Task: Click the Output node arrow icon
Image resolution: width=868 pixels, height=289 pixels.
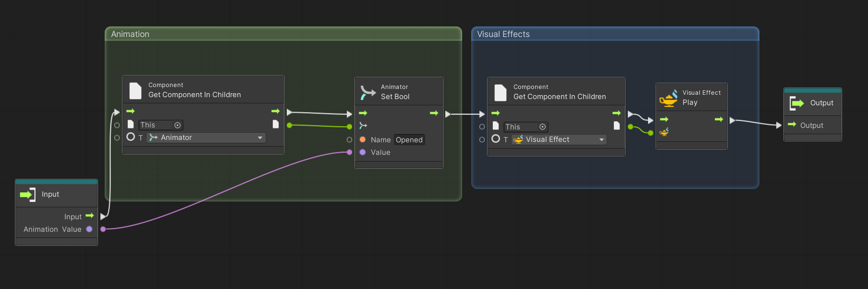Action: pyautogui.click(x=796, y=103)
